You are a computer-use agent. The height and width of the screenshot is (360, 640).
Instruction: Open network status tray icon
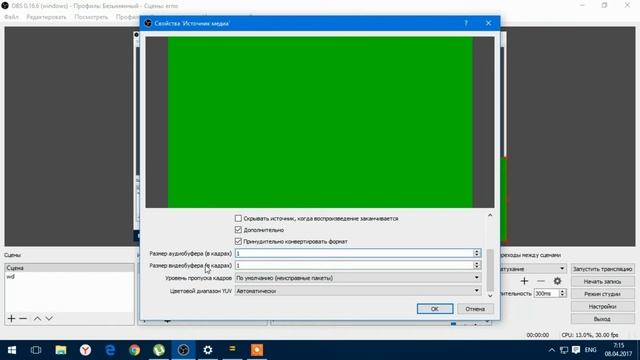click(564, 350)
